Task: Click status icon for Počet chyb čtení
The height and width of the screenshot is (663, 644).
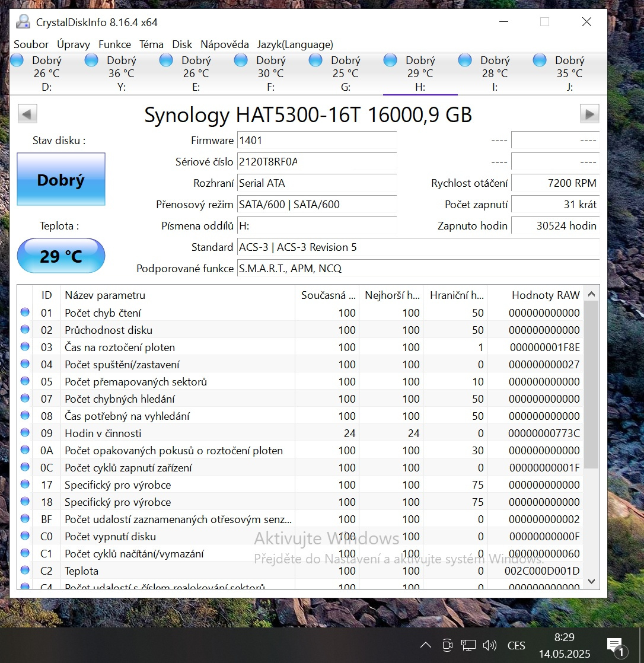Action: coord(25,312)
